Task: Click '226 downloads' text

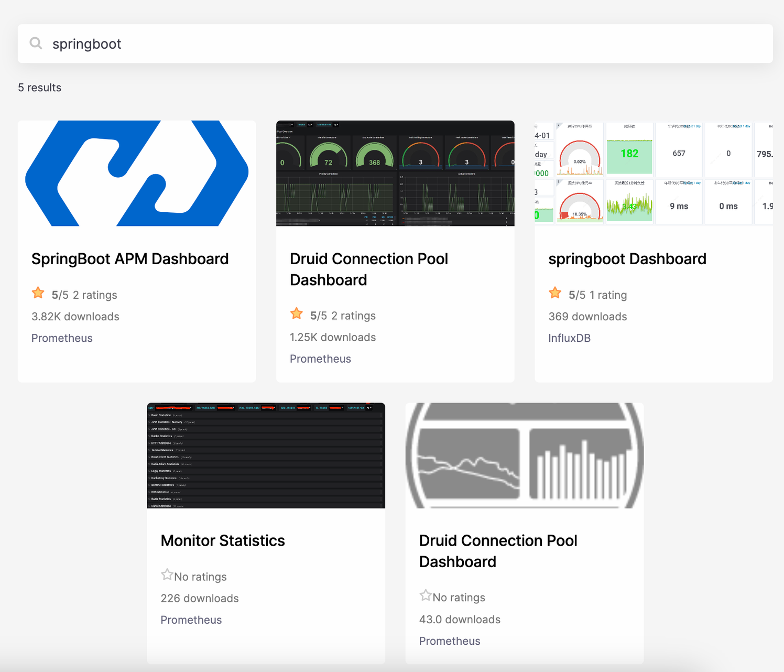Action: (200, 599)
